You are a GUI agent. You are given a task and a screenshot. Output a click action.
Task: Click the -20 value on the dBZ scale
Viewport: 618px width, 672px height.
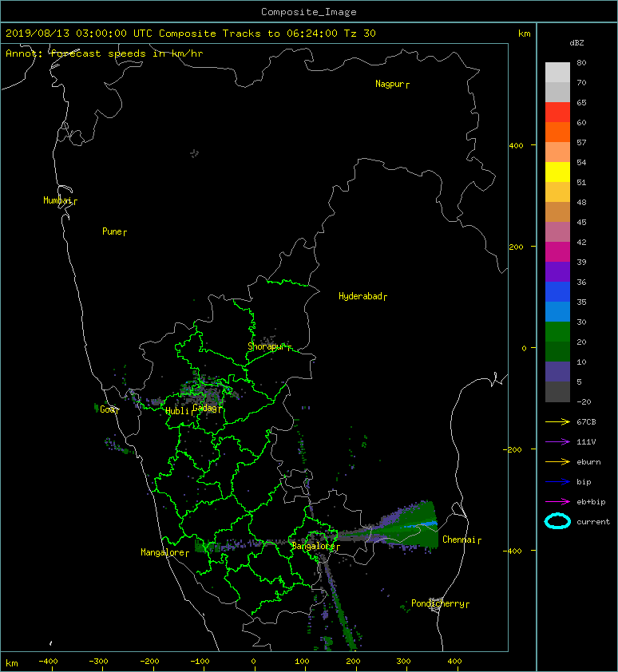[x=584, y=402]
